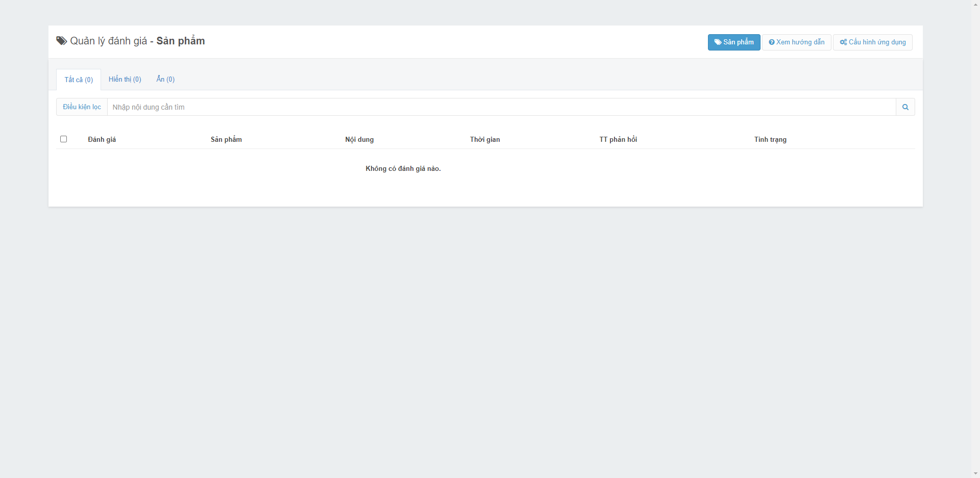The image size is (980, 478).
Task: Focus the Nhập nội dung cần tìm field
Action: coord(500,107)
